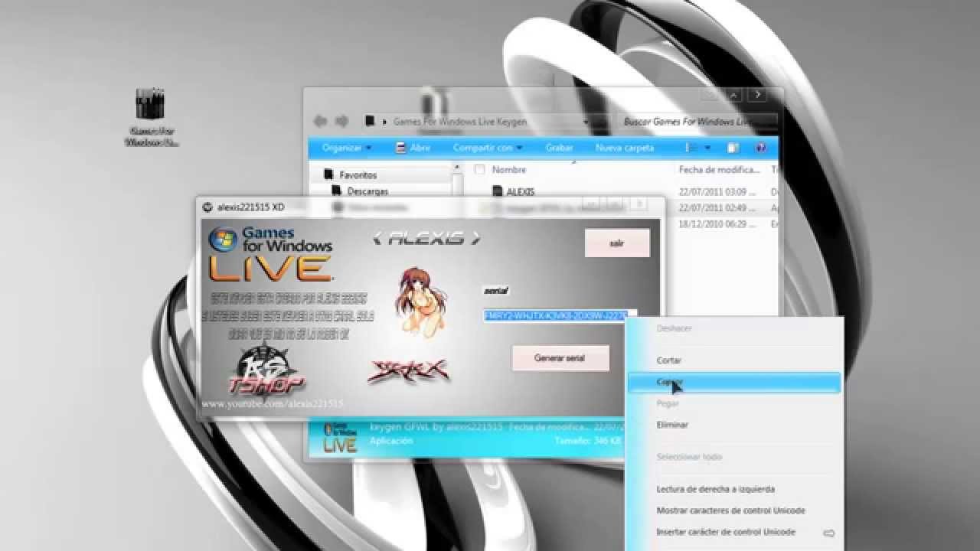Image resolution: width=980 pixels, height=551 pixels.
Task: Expand the address bar history dropdown
Action: (x=586, y=121)
